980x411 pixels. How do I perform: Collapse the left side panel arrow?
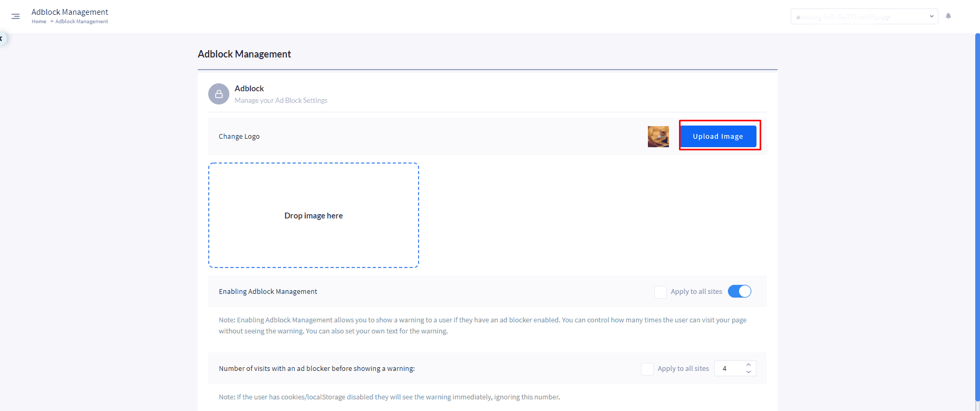(x=2, y=39)
